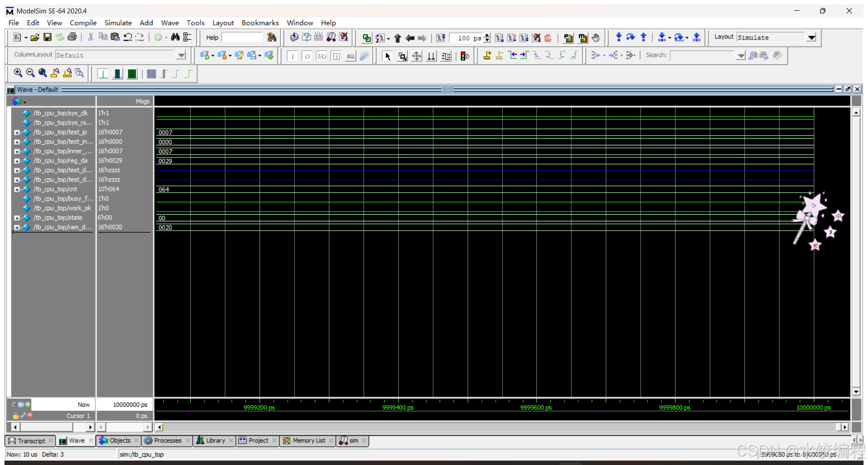
Task: Open Find with the binoculars icon
Action: point(175,38)
